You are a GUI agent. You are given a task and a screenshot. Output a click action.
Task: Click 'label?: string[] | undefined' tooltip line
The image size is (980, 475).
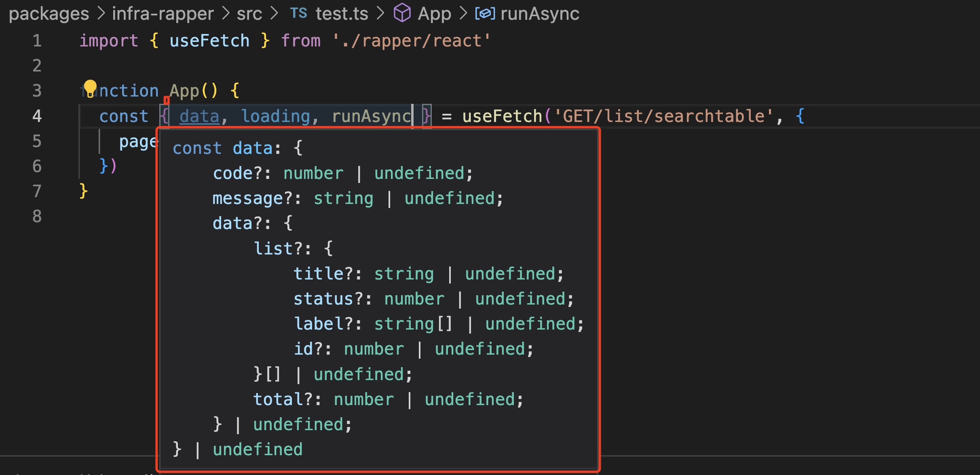(439, 324)
